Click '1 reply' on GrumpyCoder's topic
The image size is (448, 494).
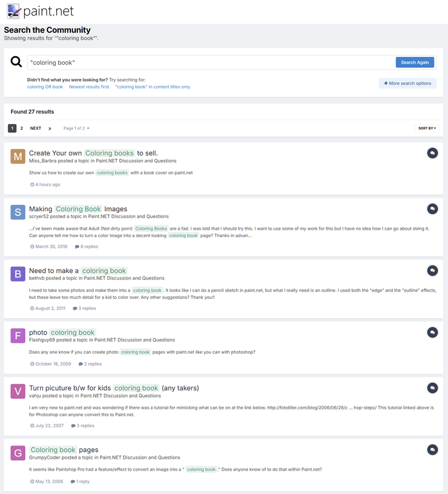(80, 482)
